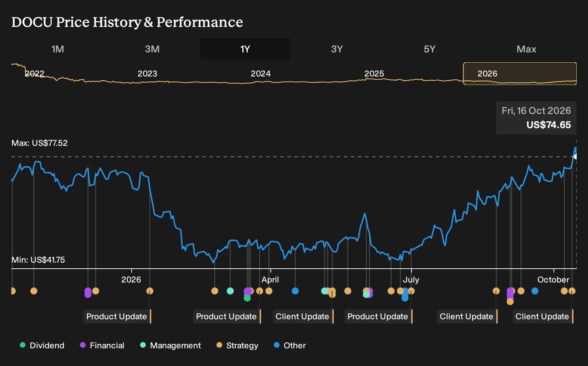Select the active 1Y range tab
The image size is (588, 366).
(x=245, y=49)
